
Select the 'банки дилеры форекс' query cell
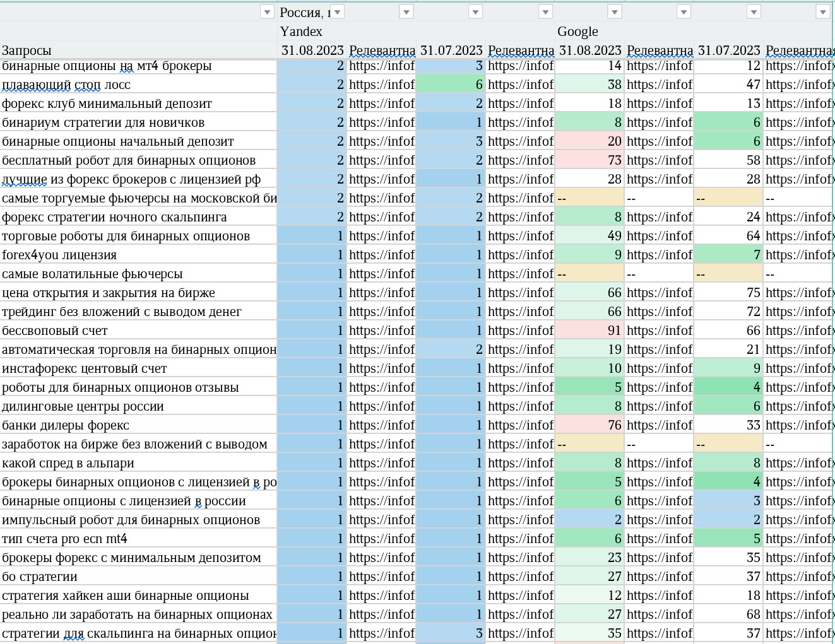(x=138, y=425)
